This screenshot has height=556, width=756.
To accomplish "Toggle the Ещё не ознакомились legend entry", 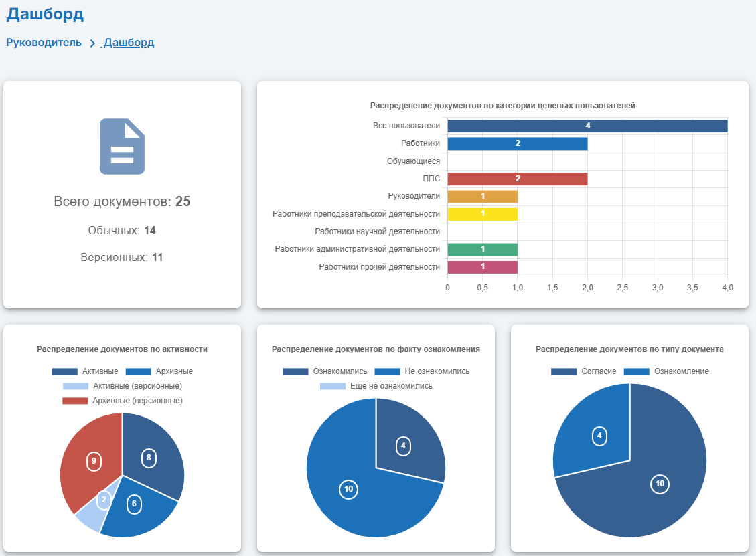I will coord(376,386).
